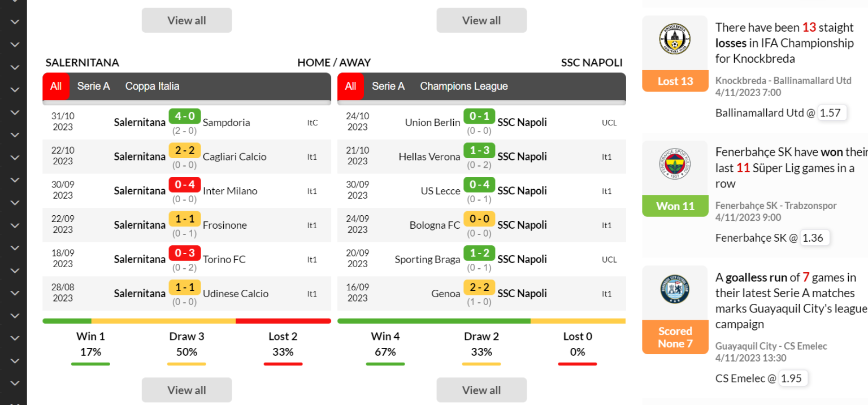Click the top-left 'View all' button
The image size is (868, 405).
(186, 20)
